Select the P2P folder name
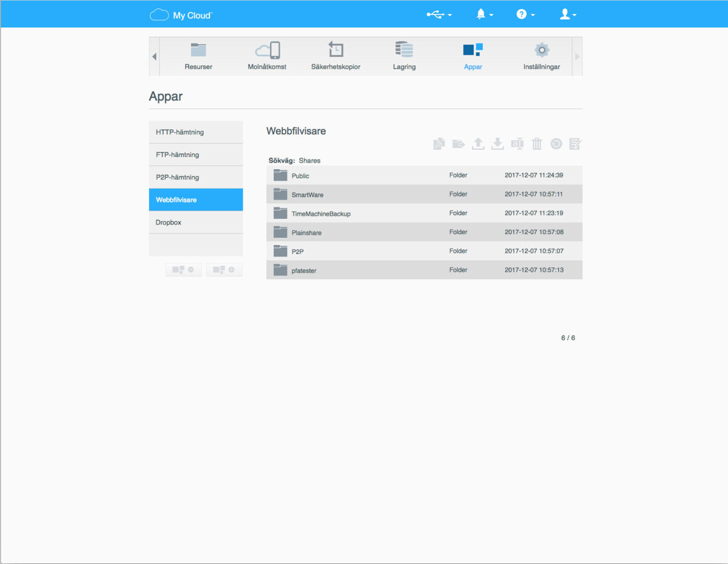This screenshot has height=564, width=728. click(297, 251)
